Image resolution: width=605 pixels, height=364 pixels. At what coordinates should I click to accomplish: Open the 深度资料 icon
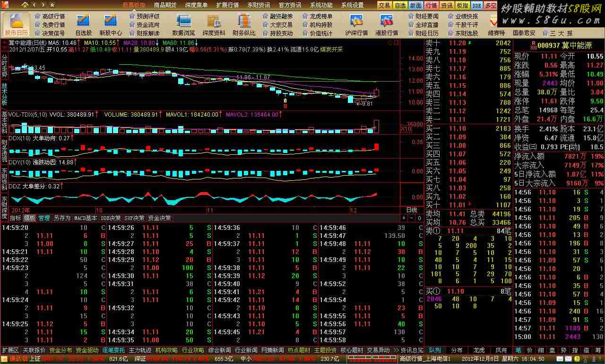tap(214, 25)
